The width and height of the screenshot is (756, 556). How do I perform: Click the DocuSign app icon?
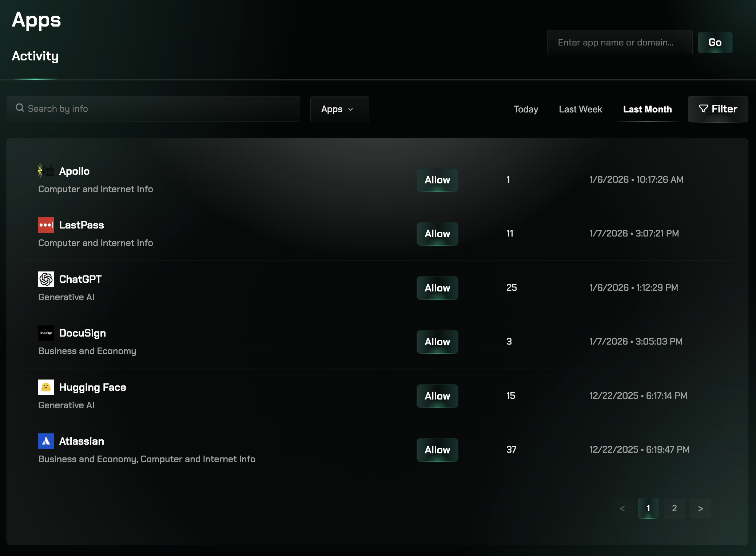46,333
